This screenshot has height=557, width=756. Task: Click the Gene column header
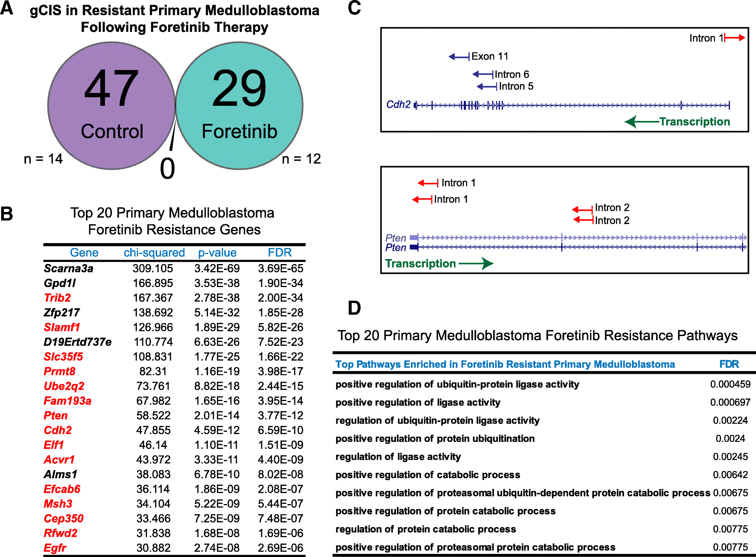click(x=84, y=252)
